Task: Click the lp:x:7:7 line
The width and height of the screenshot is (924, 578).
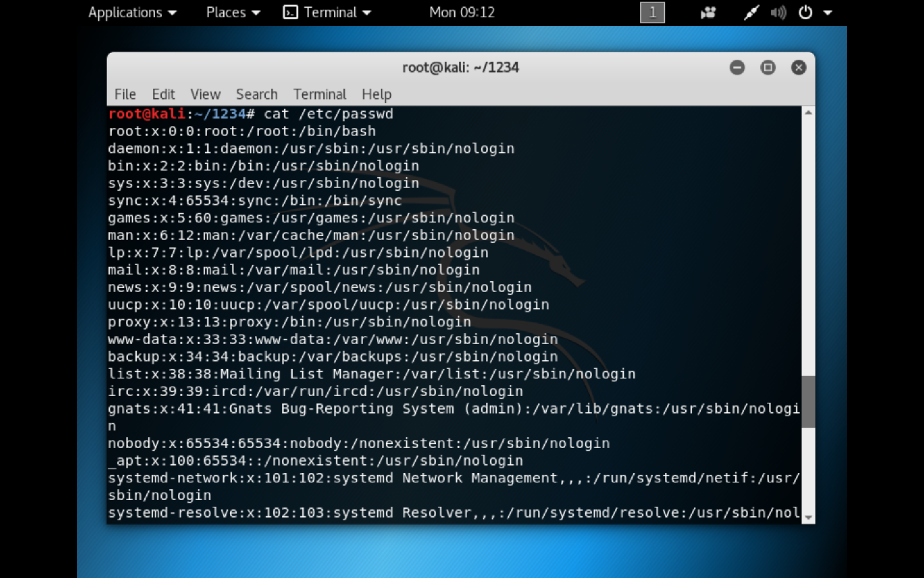Action: (x=298, y=253)
